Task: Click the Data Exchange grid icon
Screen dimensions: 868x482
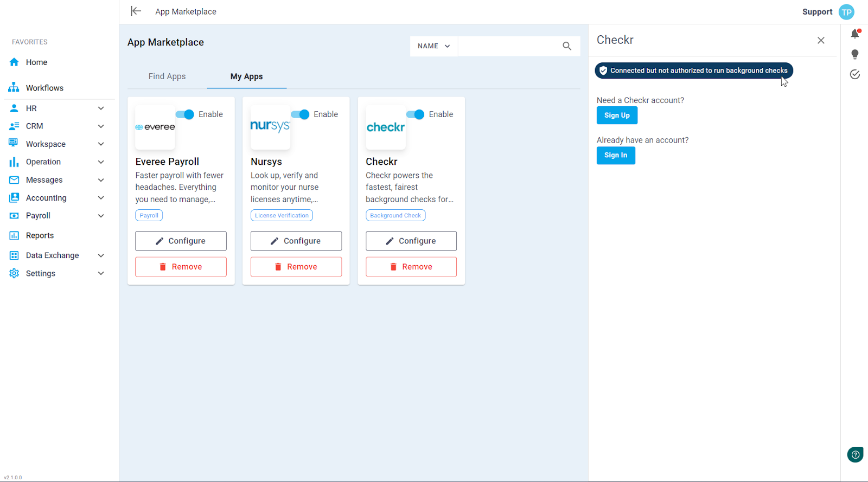Action: coord(14,255)
